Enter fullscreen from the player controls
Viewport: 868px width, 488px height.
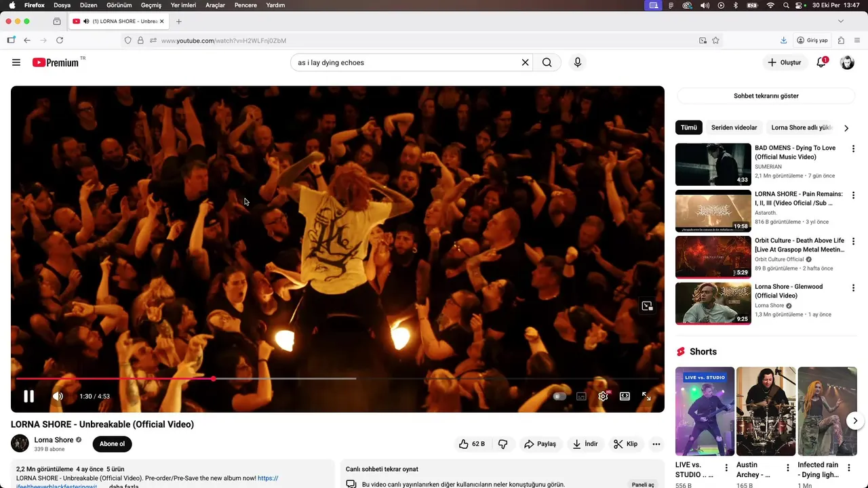pos(646,396)
